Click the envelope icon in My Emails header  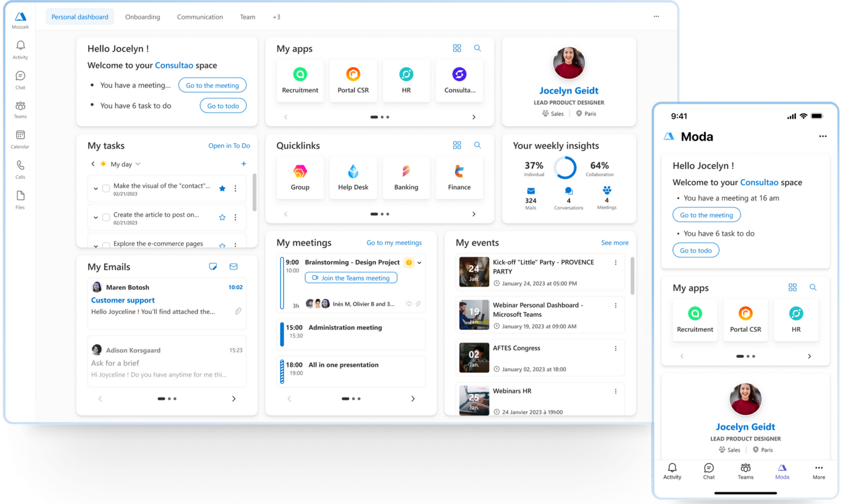click(233, 267)
